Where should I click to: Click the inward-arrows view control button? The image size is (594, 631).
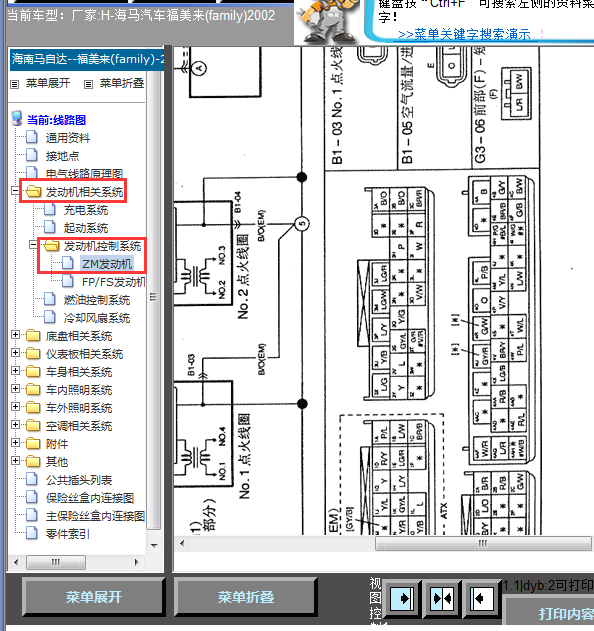[441, 598]
